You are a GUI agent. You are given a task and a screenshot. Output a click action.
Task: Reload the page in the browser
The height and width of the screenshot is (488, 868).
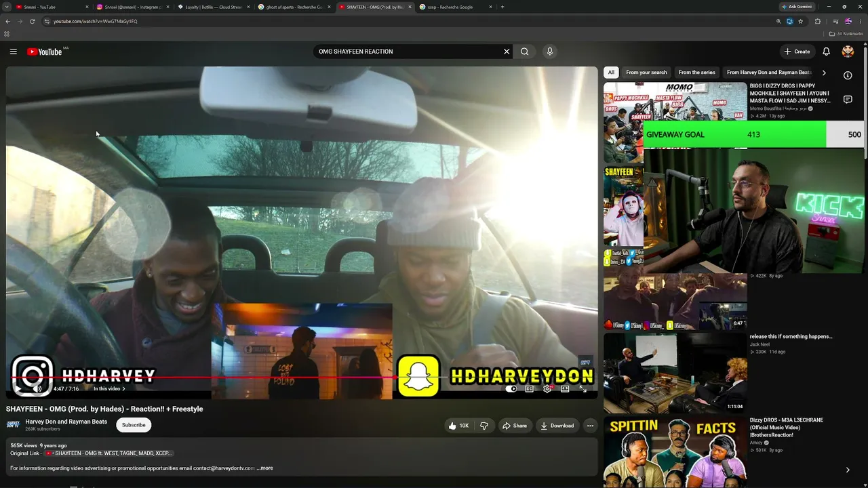click(32, 21)
